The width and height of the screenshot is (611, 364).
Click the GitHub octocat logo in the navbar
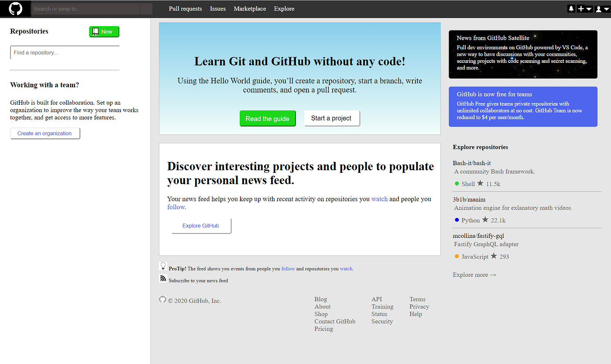click(15, 8)
